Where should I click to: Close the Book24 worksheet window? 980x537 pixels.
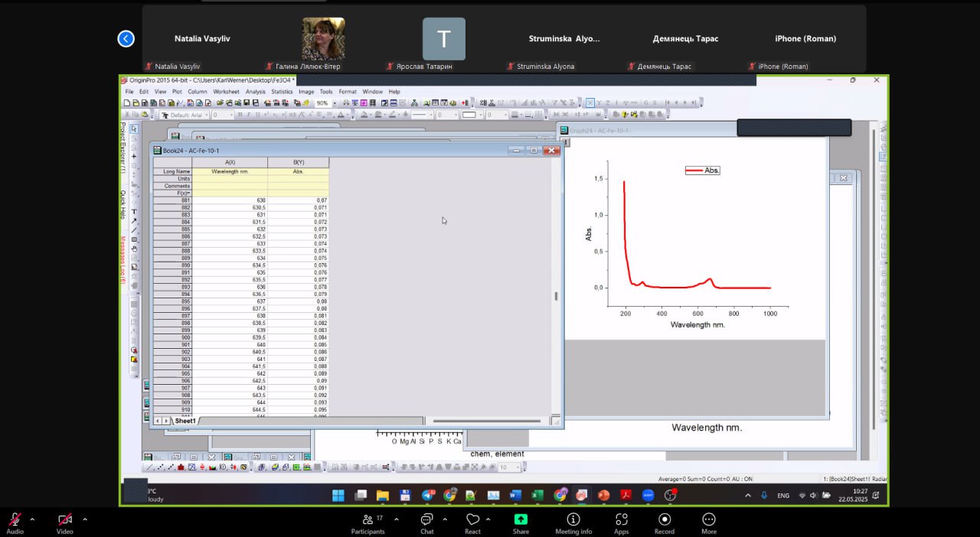tap(551, 150)
